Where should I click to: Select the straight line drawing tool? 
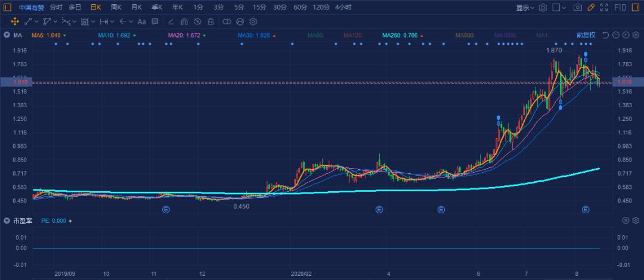pos(29,21)
